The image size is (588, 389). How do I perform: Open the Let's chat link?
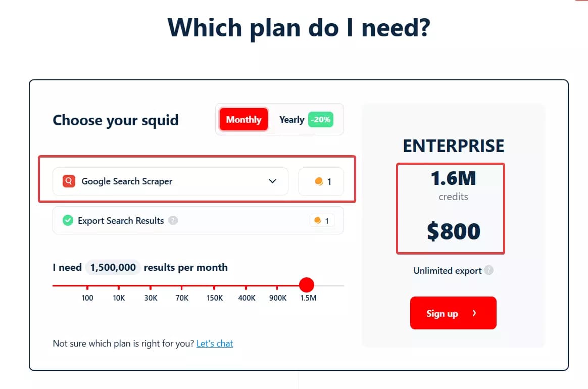coord(215,343)
